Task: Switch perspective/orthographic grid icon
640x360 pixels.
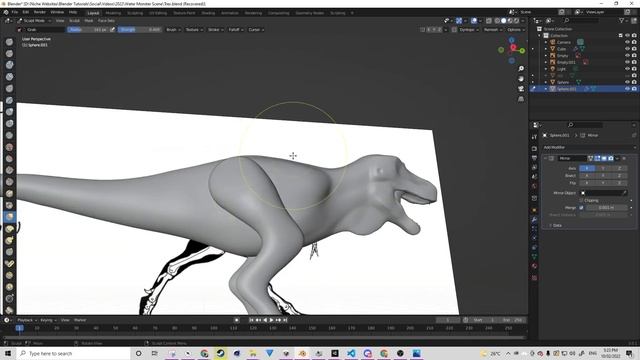Action: coord(521,99)
